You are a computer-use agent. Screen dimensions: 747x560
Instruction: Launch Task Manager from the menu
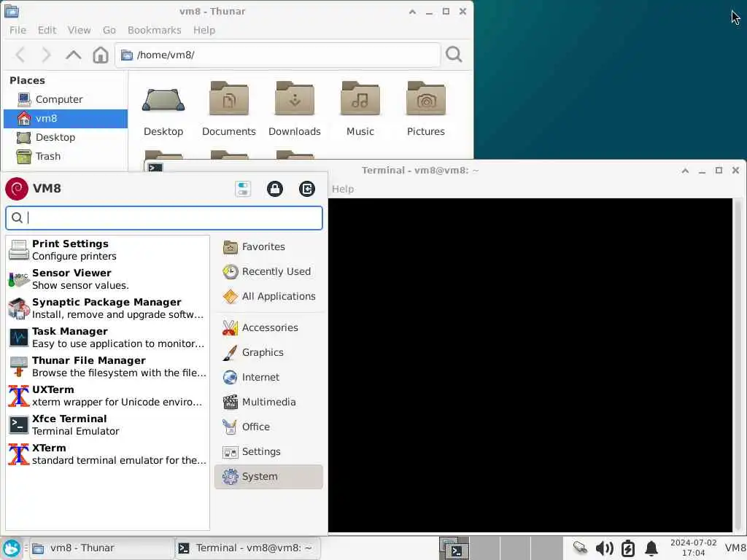pyautogui.click(x=108, y=337)
